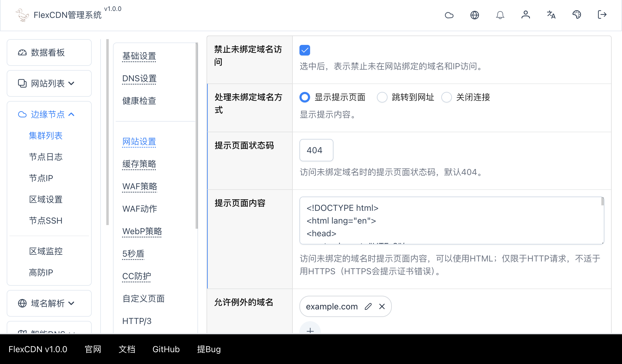Click the cloud icon in the header
Viewport: 622px width, 364px height.
coord(449,15)
